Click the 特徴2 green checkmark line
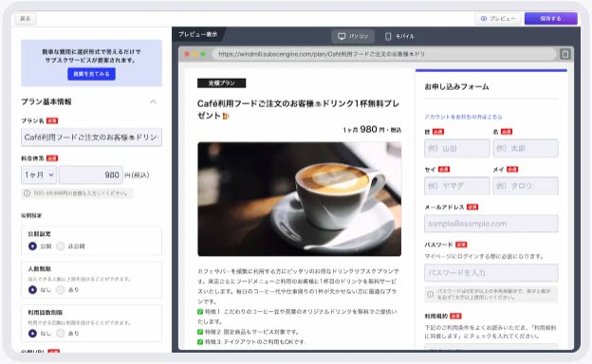This screenshot has width=592, height=364. pyautogui.click(x=249, y=332)
